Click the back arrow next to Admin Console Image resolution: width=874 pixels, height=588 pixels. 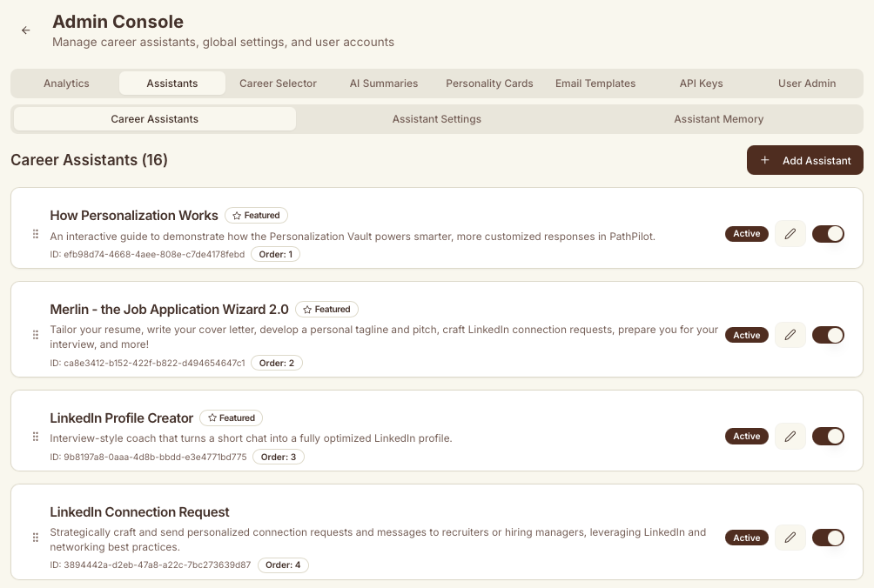[x=26, y=30]
